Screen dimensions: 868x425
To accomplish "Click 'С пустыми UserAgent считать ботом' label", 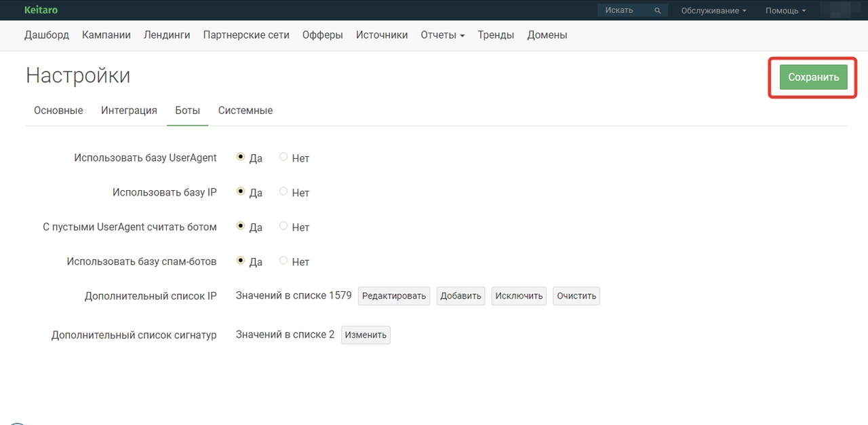I will click(130, 227).
